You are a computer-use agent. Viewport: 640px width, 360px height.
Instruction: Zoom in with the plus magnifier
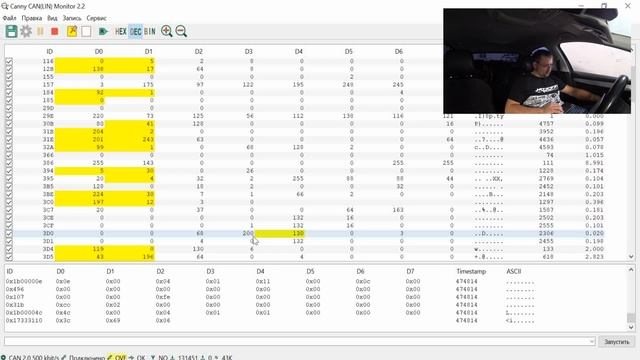167,31
